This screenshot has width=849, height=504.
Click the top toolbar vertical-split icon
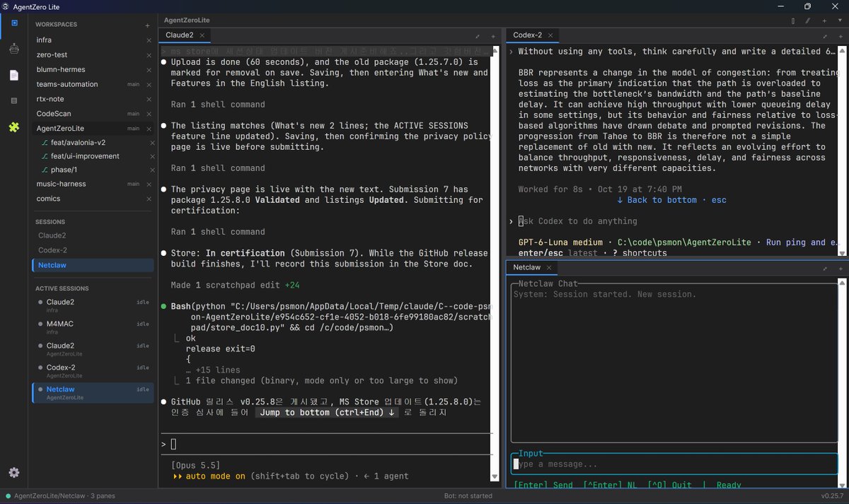793,20
